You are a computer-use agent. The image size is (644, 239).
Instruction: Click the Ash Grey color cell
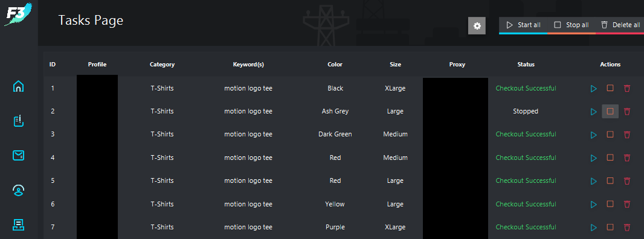point(335,111)
